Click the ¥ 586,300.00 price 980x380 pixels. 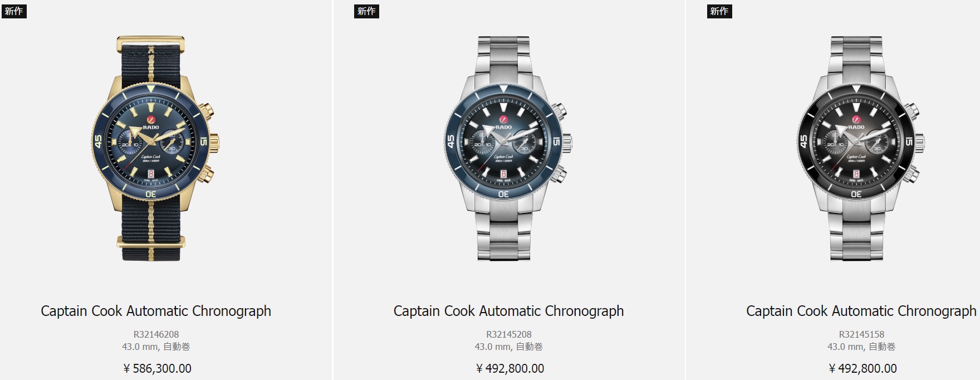pyautogui.click(x=157, y=368)
